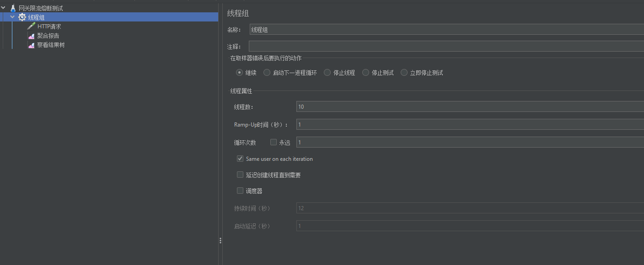Select the 继续 radio option
This screenshot has width=644, height=265.
click(x=239, y=72)
